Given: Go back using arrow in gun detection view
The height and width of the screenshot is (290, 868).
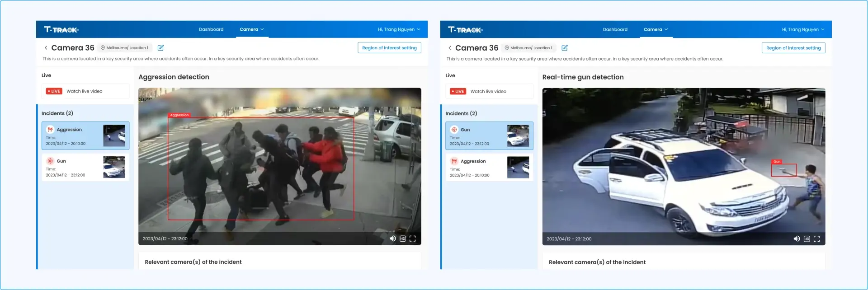Looking at the screenshot, I should tap(450, 48).
